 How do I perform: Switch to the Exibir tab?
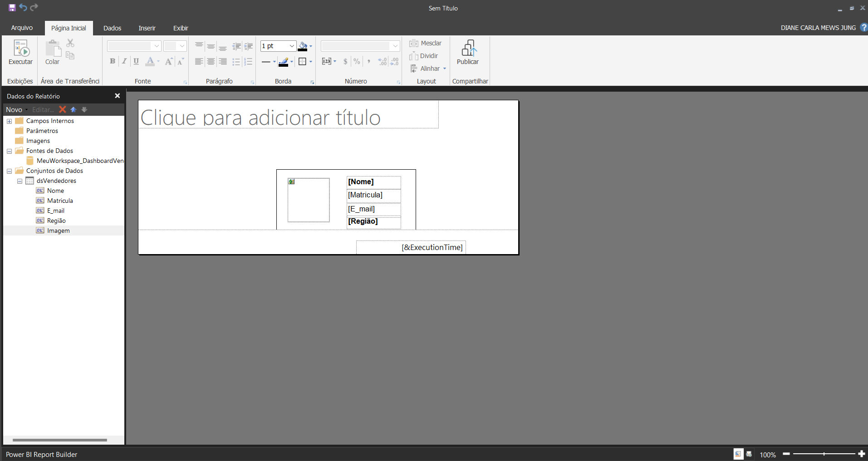point(181,28)
